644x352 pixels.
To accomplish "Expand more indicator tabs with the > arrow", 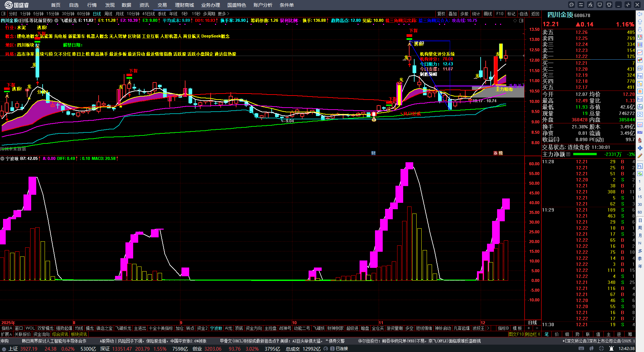I will pos(488,328).
